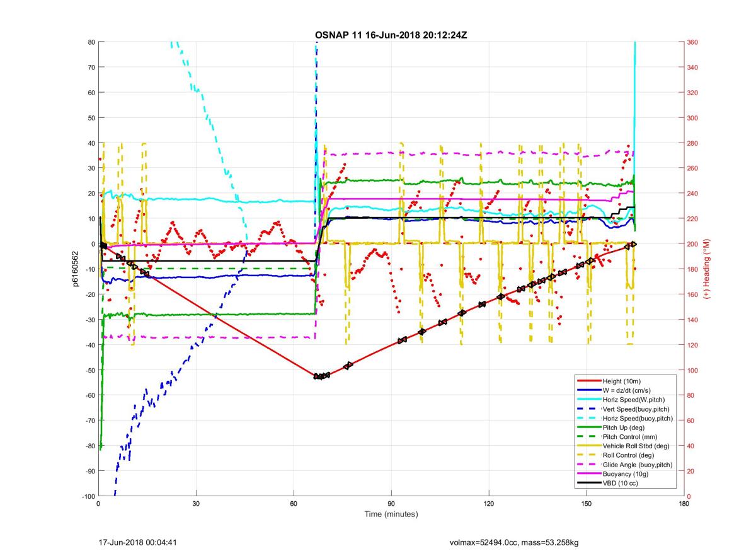Click left axis tick label '-30'
Screen dimensions: 756x558
click(x=89, y=320)
